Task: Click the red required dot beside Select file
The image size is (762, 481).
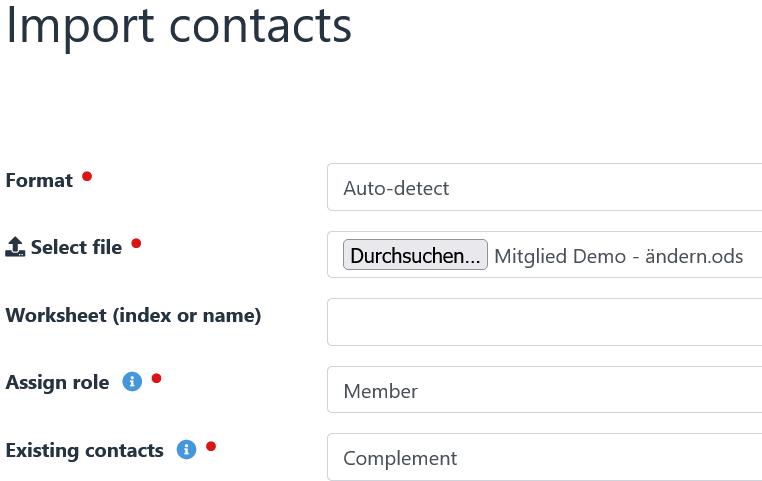Action: [136, 243]
